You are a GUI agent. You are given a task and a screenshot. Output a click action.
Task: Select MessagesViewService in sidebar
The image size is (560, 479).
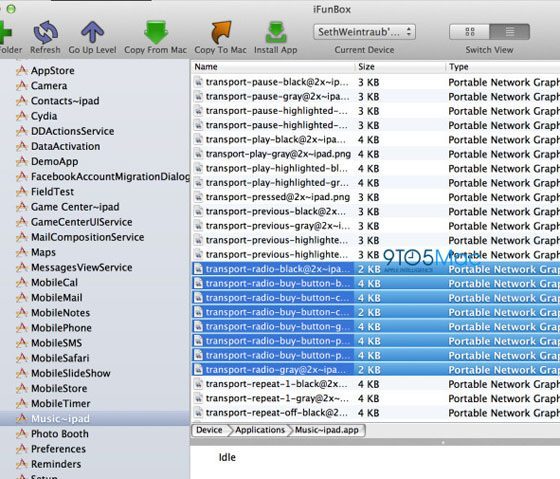tap(81, 267)
